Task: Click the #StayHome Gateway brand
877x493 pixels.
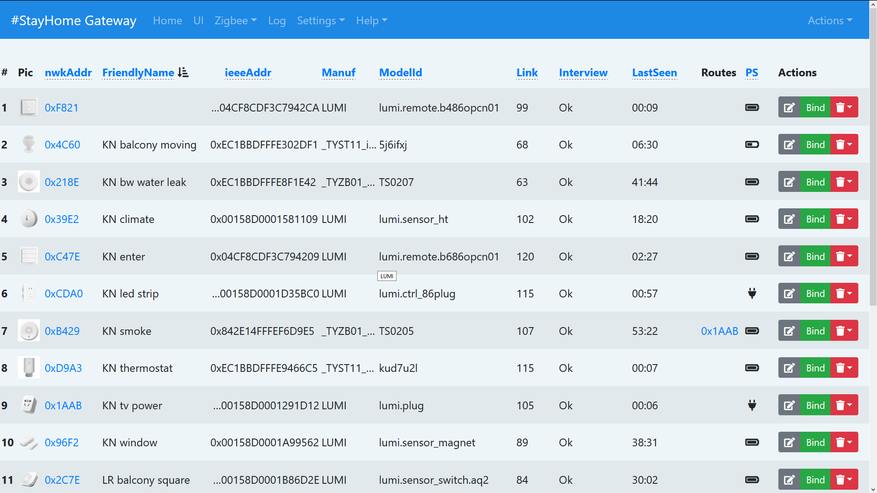Action: [74, 21]
